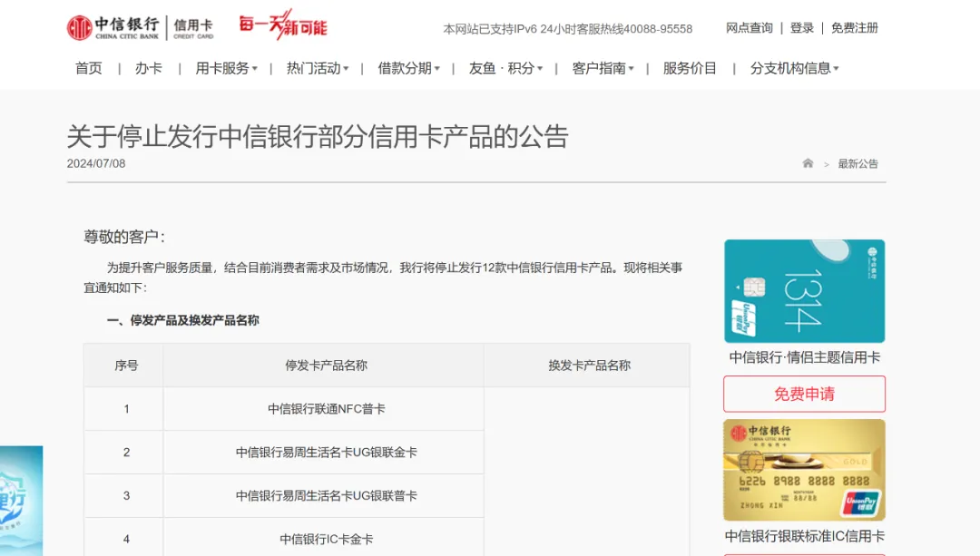Open the floating promo badge at left edge
The width and height of the screenshot is (980, 556).
[x=21, y=501]
